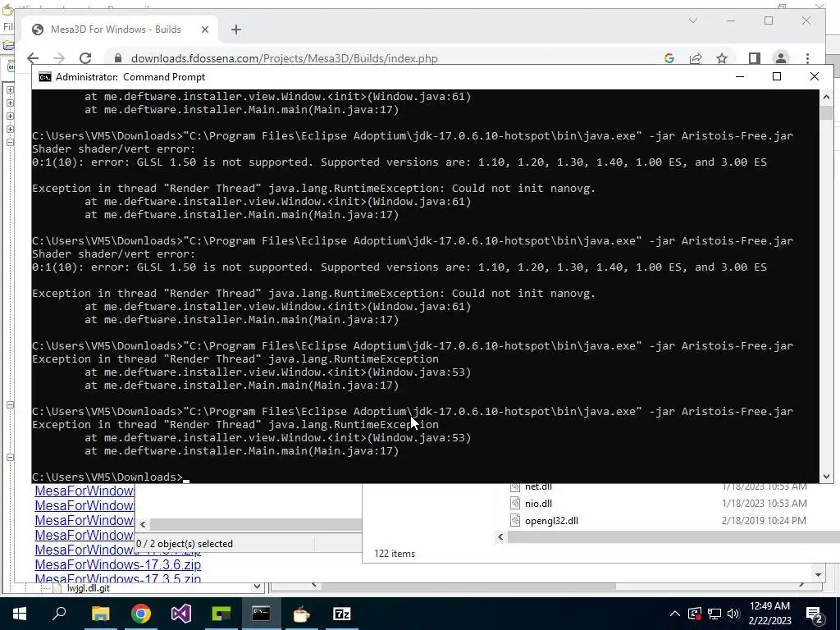Open MesaForWindows-17.3.5.zip download link
The width and height of the screenshot is (840, 630).
[118, 578]
